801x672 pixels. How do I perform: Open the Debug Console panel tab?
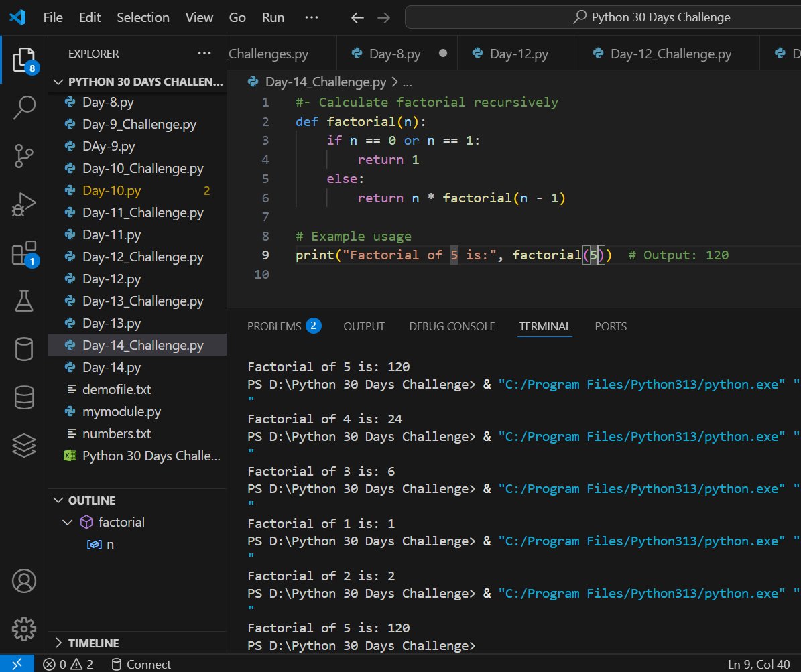click(452, 326)
